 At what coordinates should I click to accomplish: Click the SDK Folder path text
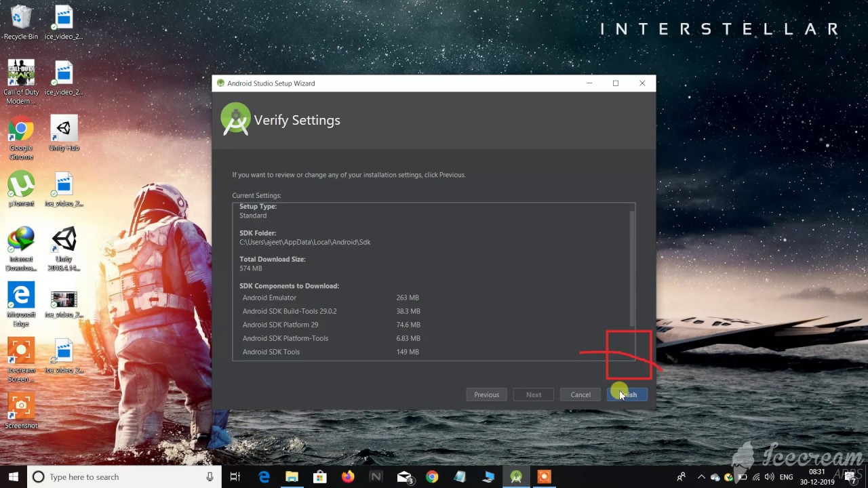[304, 242]
